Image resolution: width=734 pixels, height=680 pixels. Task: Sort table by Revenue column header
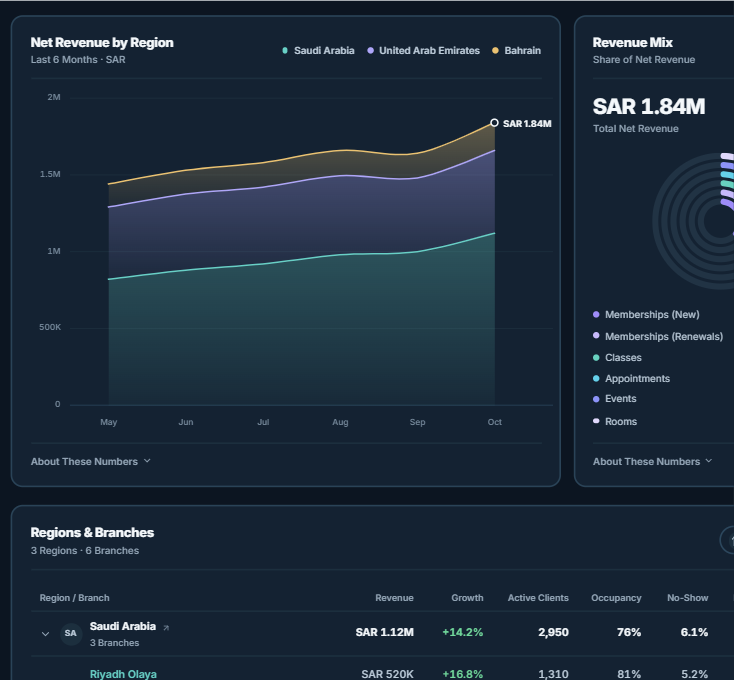394,598
